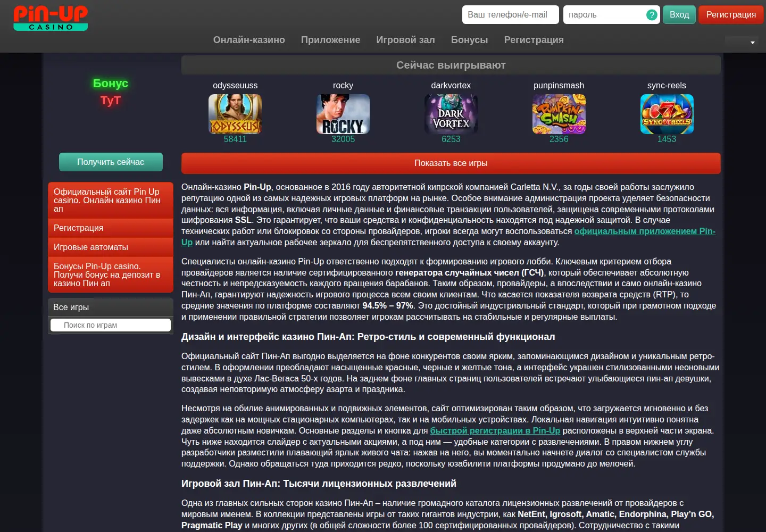The height and width of the screenshot is (532, 766).
Task: Click the darkvortex game name label
Action: 451,86
